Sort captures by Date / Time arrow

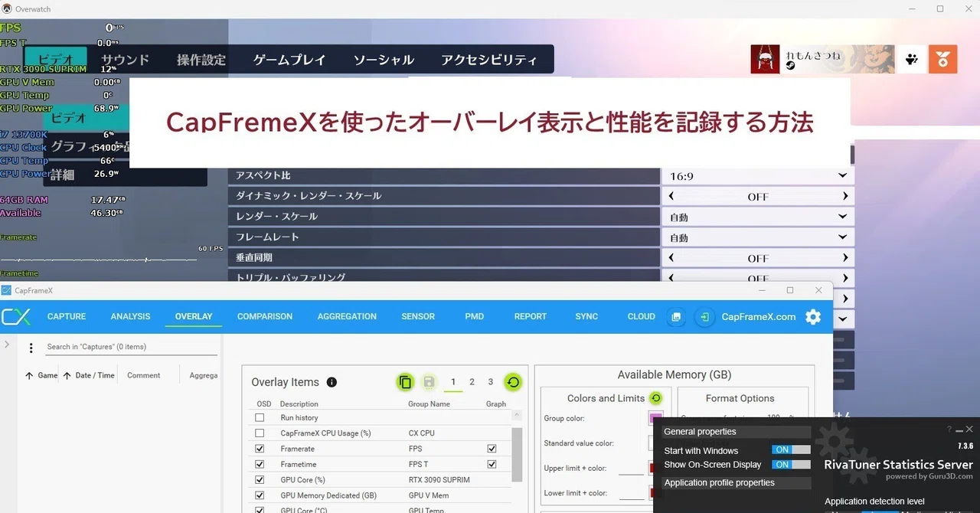[67, 376]
